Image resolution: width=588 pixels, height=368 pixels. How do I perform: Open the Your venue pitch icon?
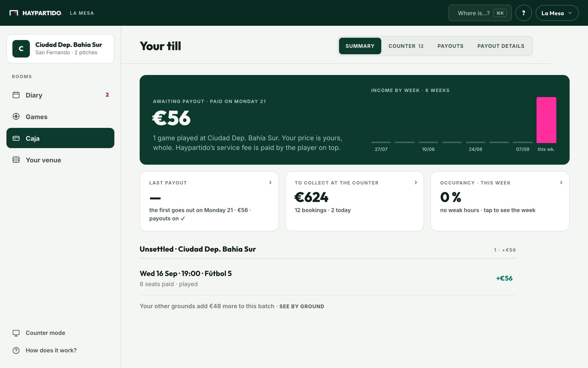(x=16, y=160)
